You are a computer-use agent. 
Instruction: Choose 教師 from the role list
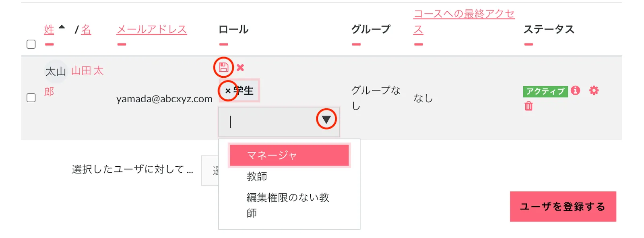tap(257, 176)
